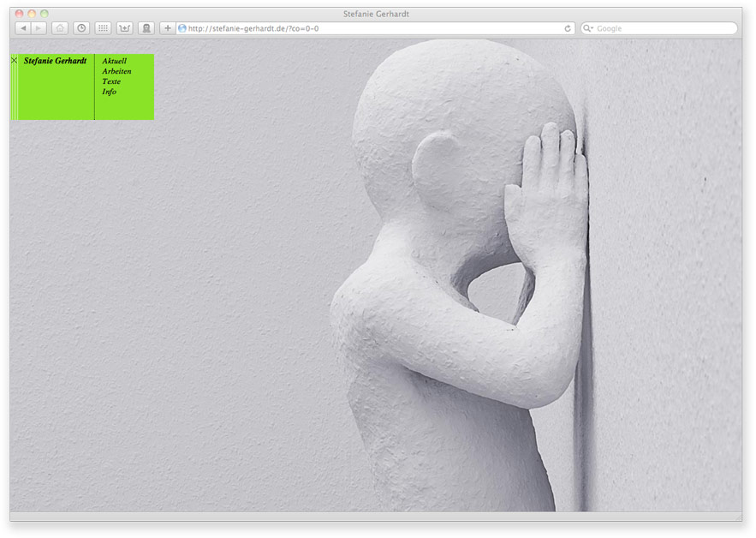756x538 pixels.
Task: Click the sculpture background image
Action: (x=462, y=300)
